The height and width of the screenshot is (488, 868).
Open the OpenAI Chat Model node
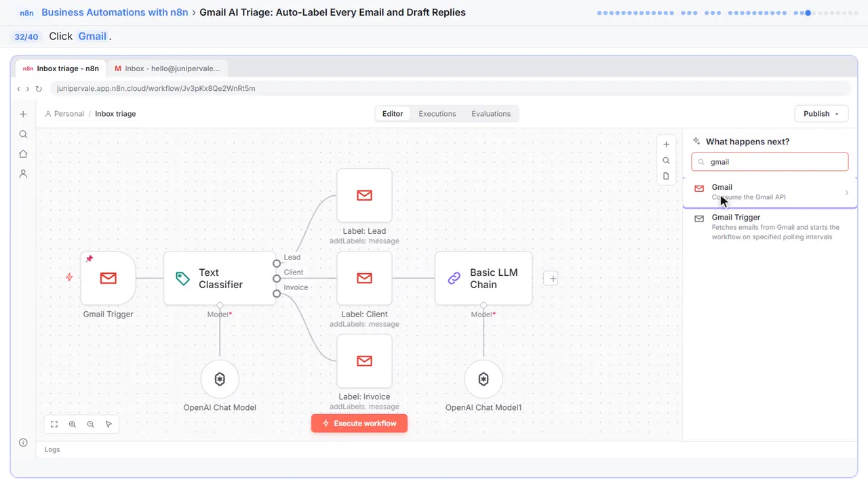point(220,379)
